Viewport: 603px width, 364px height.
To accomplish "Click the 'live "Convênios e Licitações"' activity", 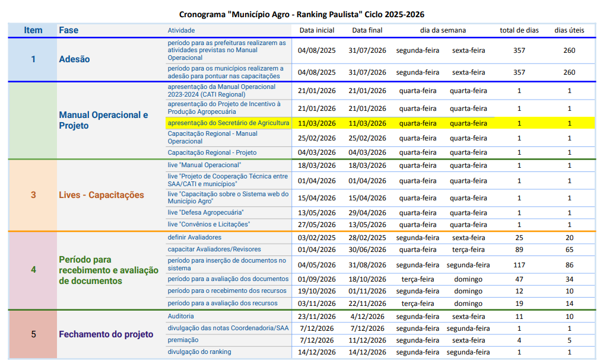I will pos(208,225).
